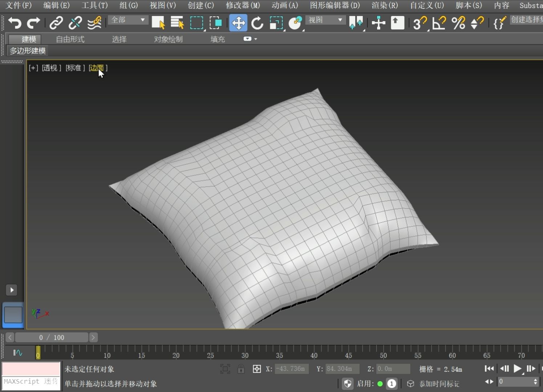Image resolution: width=543 pixels, height=392 pixels.
Task: Switch to the 自由形式 ribbon tab
Action: click(70, 39)
